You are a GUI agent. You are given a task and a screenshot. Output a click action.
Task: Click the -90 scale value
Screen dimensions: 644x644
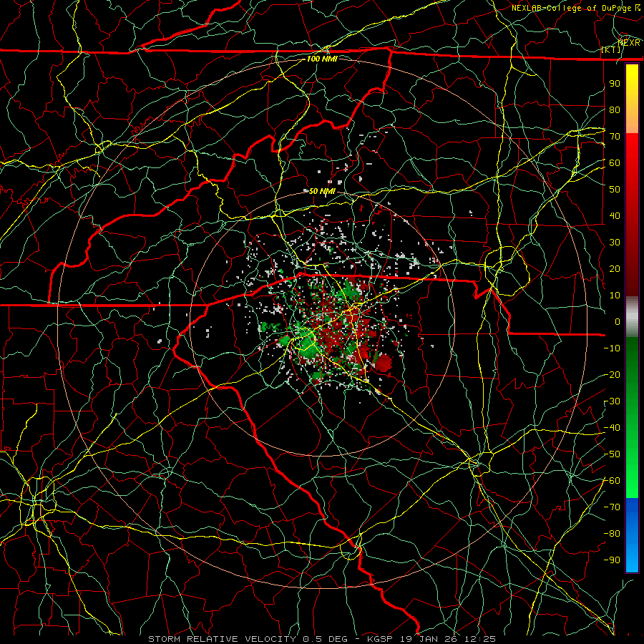tap(612, 560)
